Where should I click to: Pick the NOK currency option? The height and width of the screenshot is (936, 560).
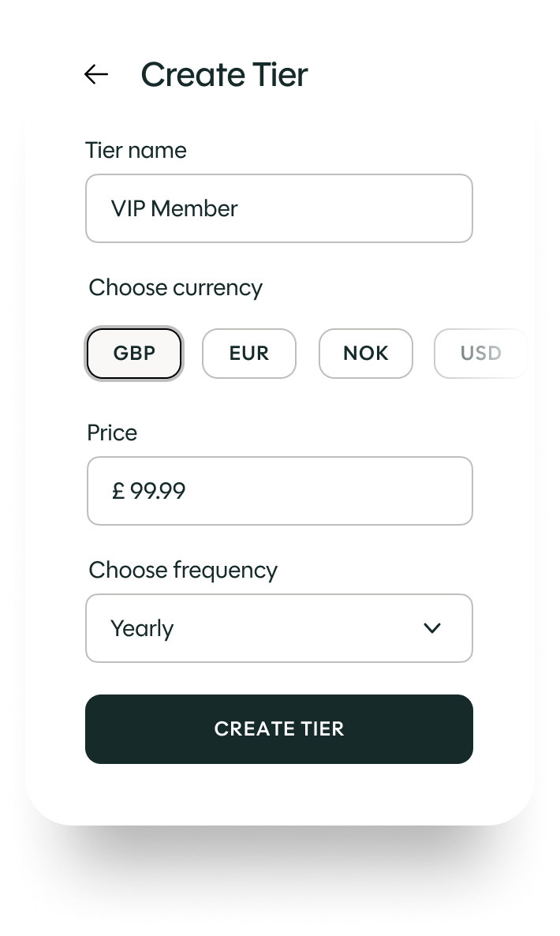pyautogui.click(x=365, y=353)
